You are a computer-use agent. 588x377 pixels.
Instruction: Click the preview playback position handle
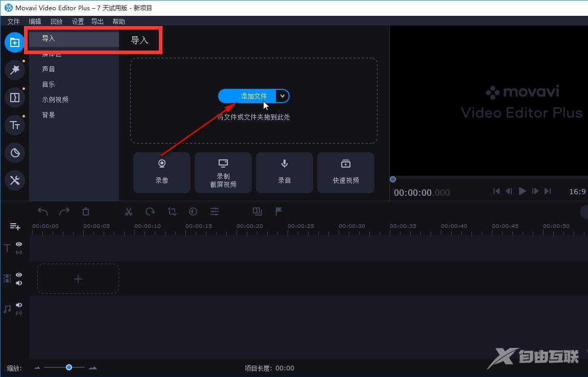tap(393, 179)
